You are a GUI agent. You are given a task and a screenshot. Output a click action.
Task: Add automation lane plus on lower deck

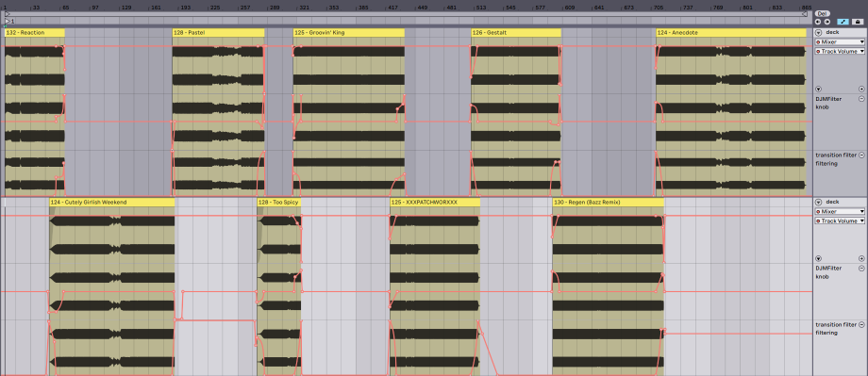click(x=861, y=259)
